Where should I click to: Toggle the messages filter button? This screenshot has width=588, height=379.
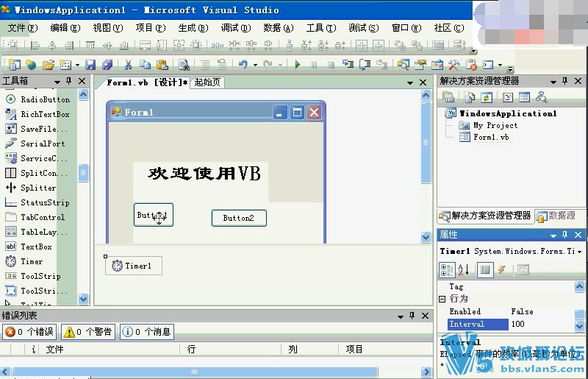(x=147, y=332)
